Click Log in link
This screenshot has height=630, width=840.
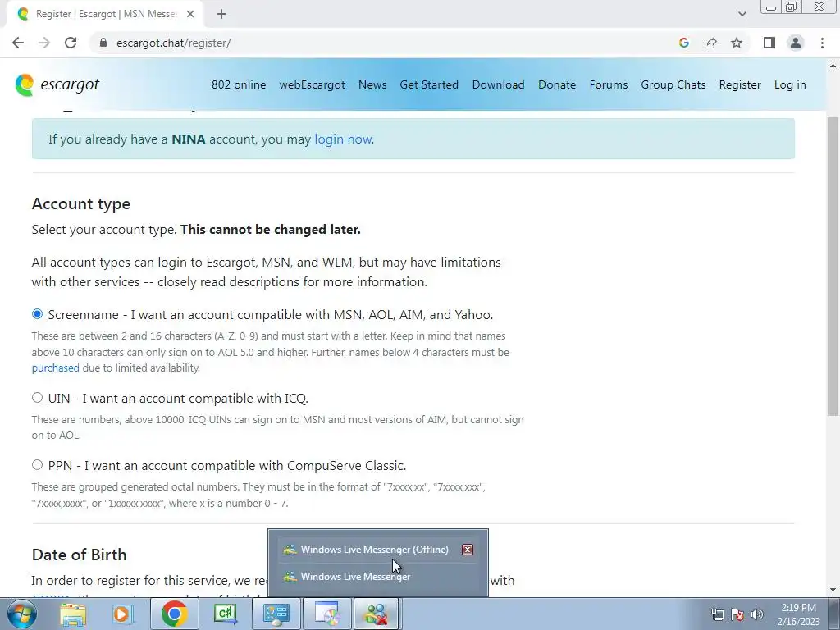(790, 84)
